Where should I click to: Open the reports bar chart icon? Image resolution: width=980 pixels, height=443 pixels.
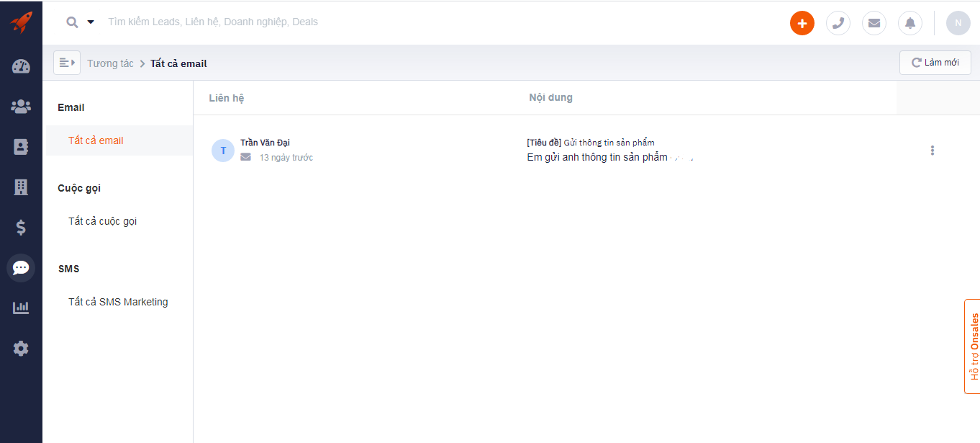pos(21,308)
